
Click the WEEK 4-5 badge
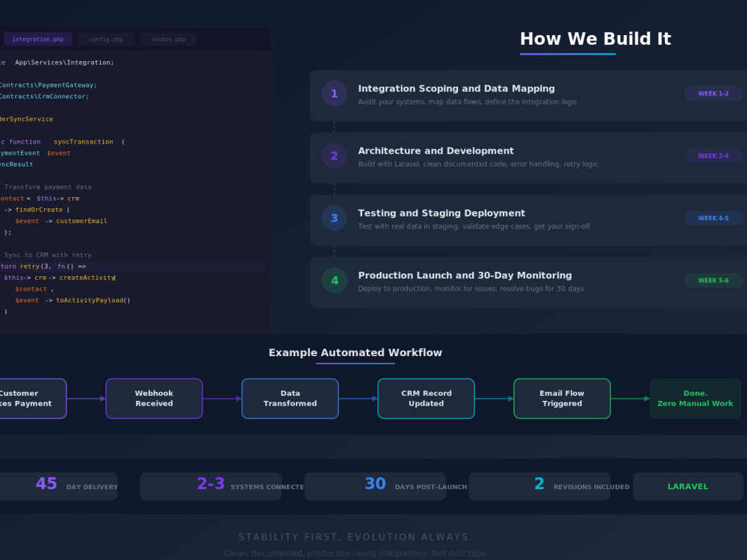713,218
